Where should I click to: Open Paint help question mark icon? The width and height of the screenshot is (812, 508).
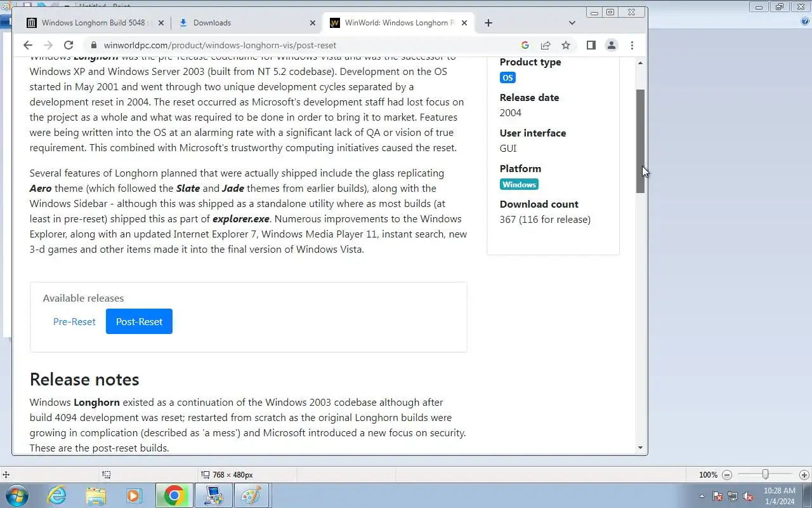[x=805, y=20]
